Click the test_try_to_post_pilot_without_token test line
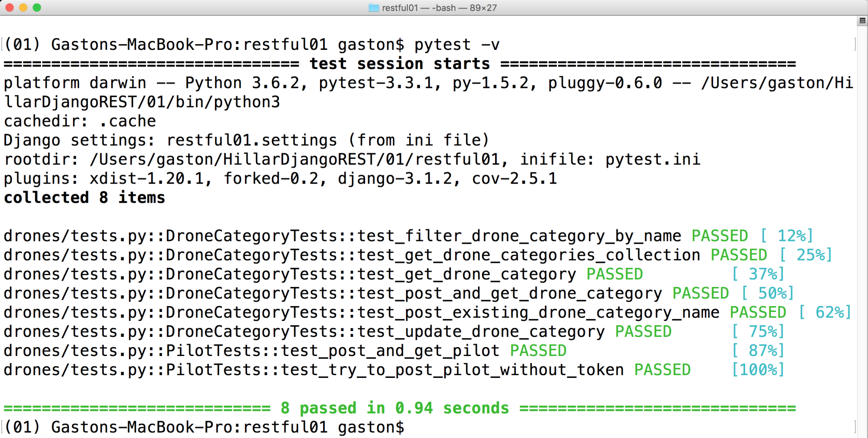Screen dimensions: 868x438 (x=394, y=370)
